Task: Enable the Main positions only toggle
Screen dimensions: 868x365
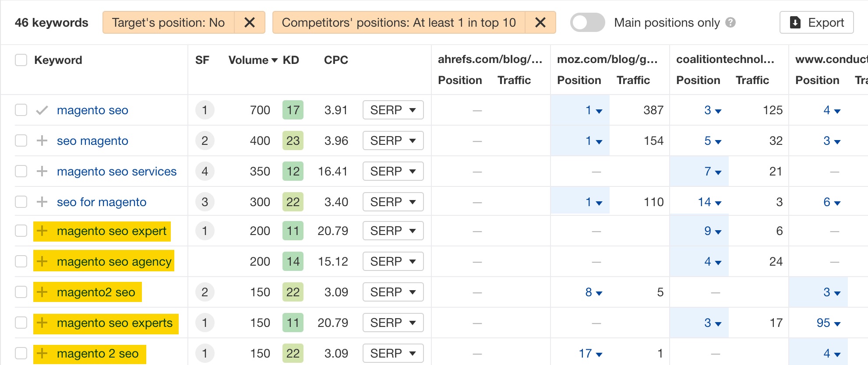Action: pos(587,22)
